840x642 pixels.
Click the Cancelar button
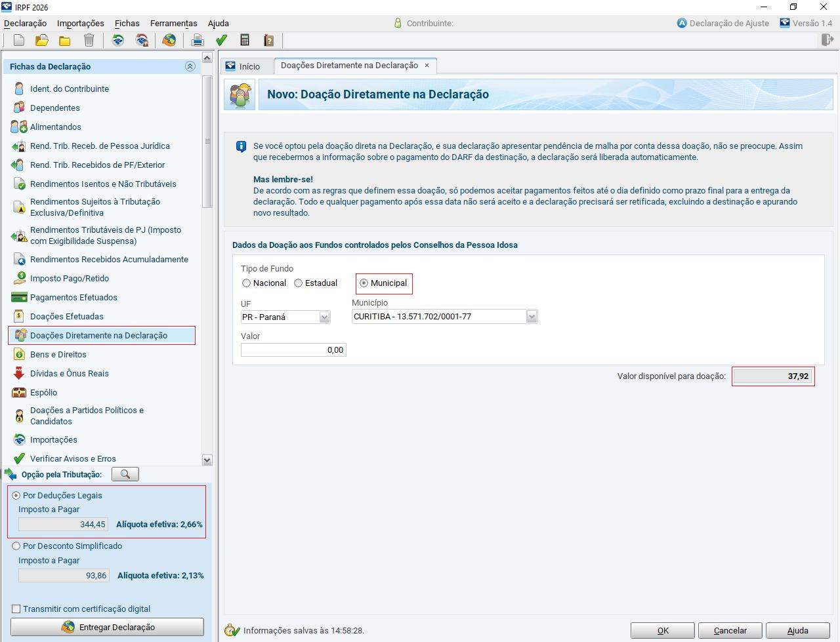[x=730, y=631]
